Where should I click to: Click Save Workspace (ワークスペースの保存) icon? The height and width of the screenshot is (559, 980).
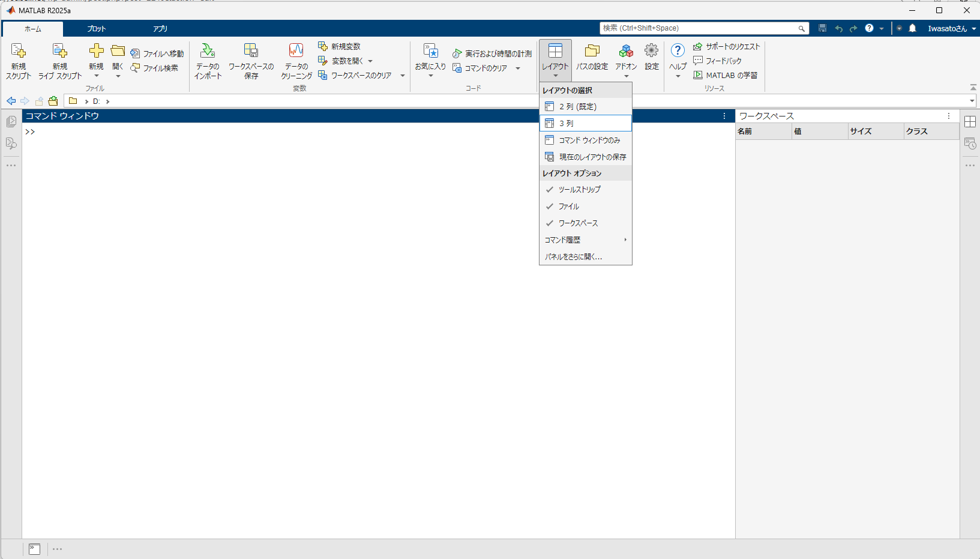coord(251,52)
